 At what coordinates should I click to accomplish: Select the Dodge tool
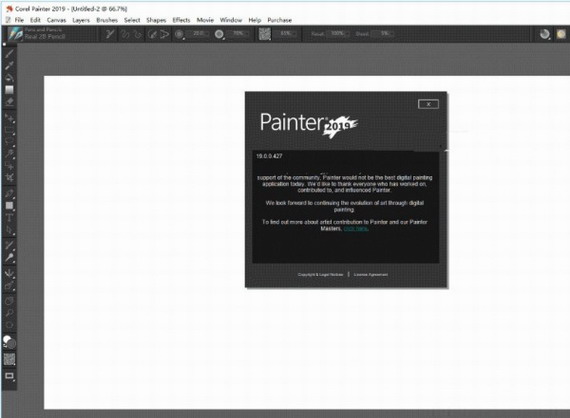coord(9,258)
